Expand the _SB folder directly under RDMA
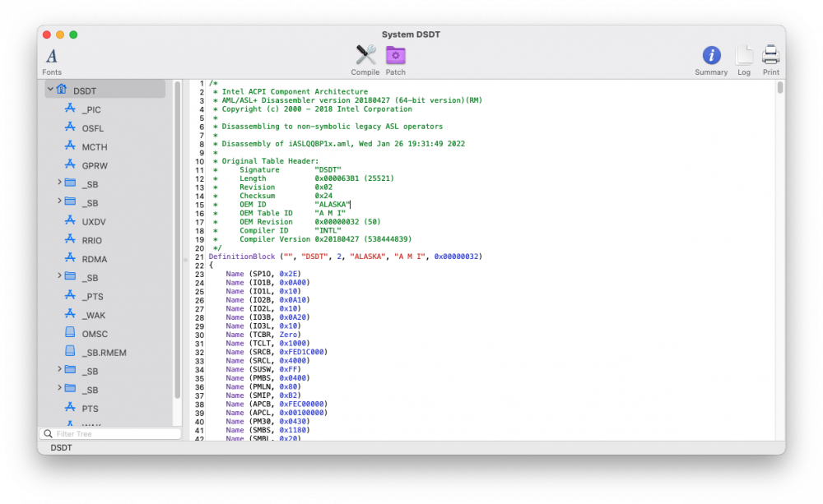This screenshot has width=823, height=504. [59, 276]
